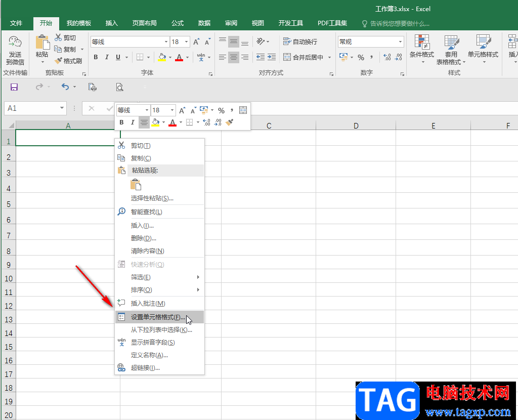Image resolution: width=518 pixels, height=420 pixels.
Task: Click the Paste clipboard icon in ribbon
Action: (x=42, y=43)
